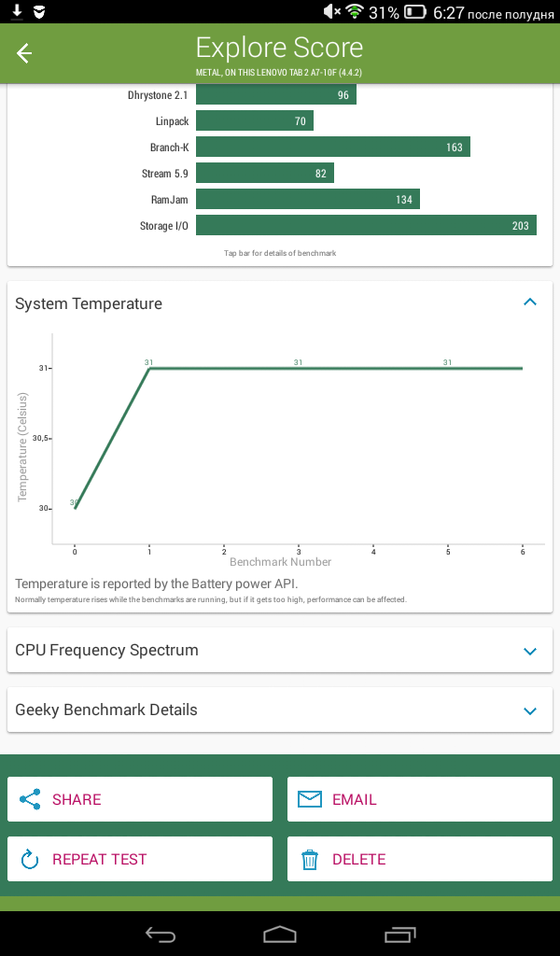Tap Android back navigation button
This screenshot has height=956, width=560.
point(161,934)
